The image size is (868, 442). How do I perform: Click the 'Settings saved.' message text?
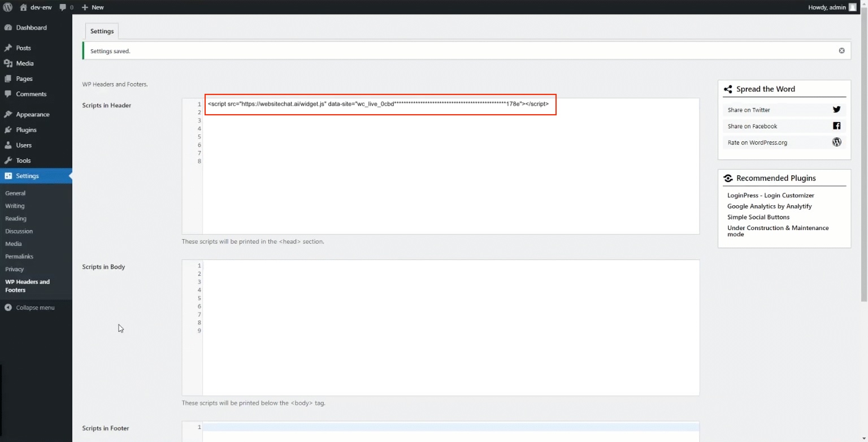pos(110,51)
